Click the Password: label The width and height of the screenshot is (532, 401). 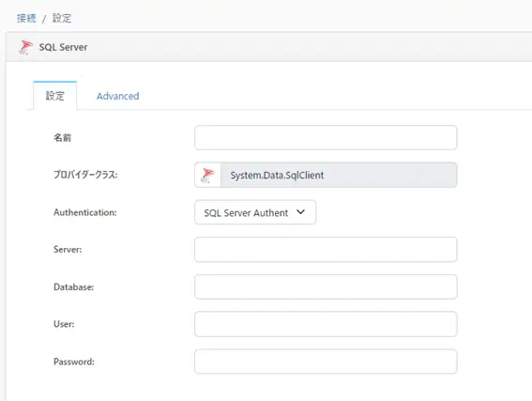74,362
